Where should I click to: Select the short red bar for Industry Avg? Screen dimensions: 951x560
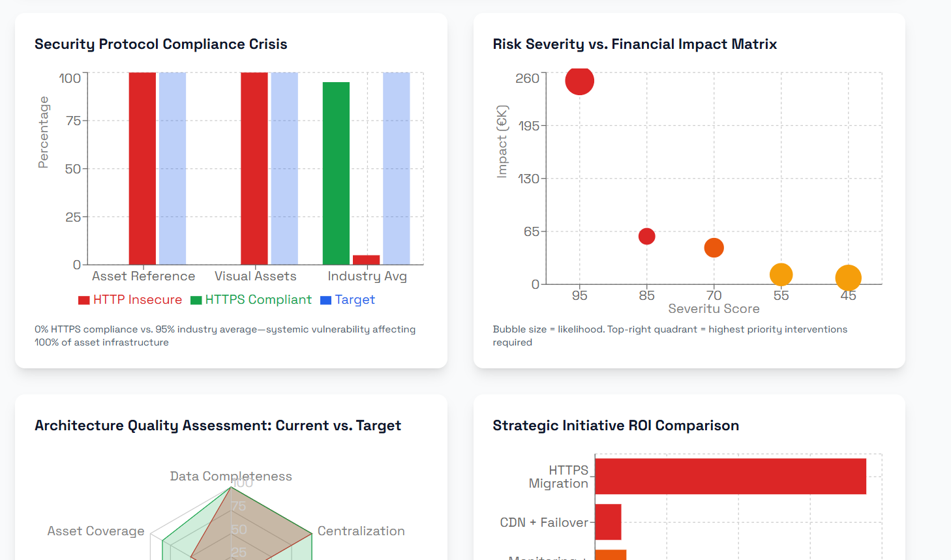366,260
